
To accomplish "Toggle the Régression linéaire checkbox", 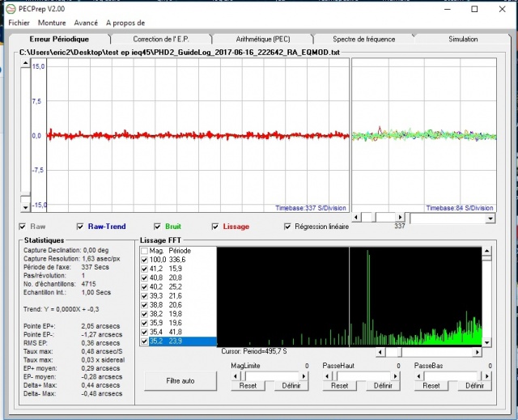I will pos(288,227).
